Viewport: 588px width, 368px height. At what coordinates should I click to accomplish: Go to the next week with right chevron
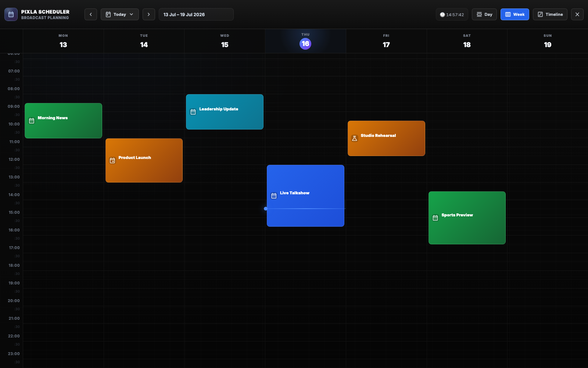click(x=148, y=14)
